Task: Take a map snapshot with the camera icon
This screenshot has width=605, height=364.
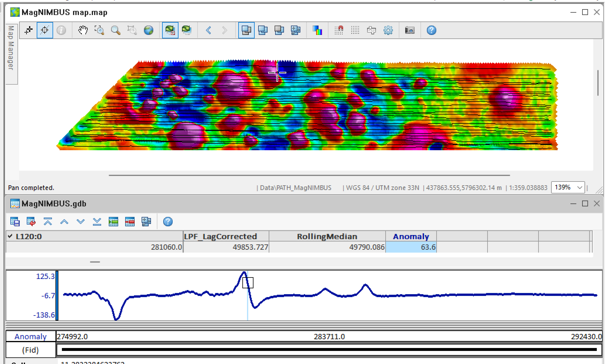Action: (410, 30)
